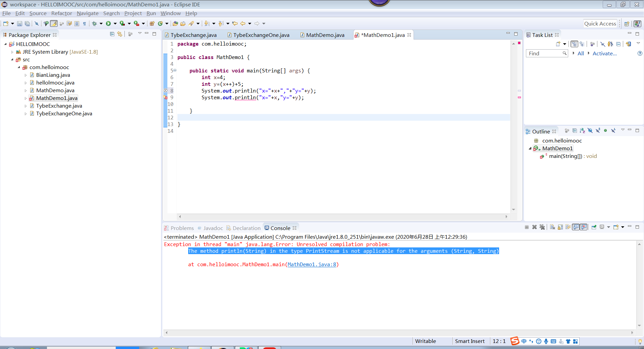Toggle Show Whitespace Characters pilcrow button
This screenshot has height=349, width=644.
click(x=85, y=23)
